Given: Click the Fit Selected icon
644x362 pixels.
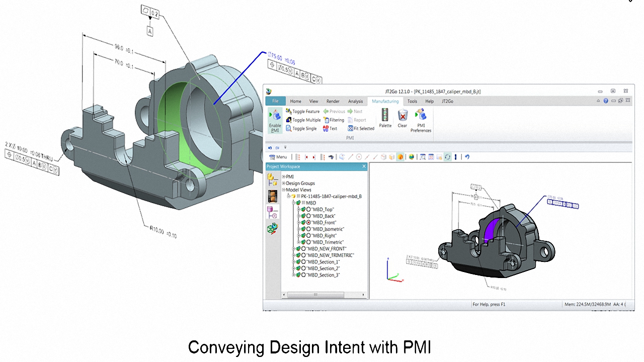Looking at the screenshot, I should click(351, 128).
